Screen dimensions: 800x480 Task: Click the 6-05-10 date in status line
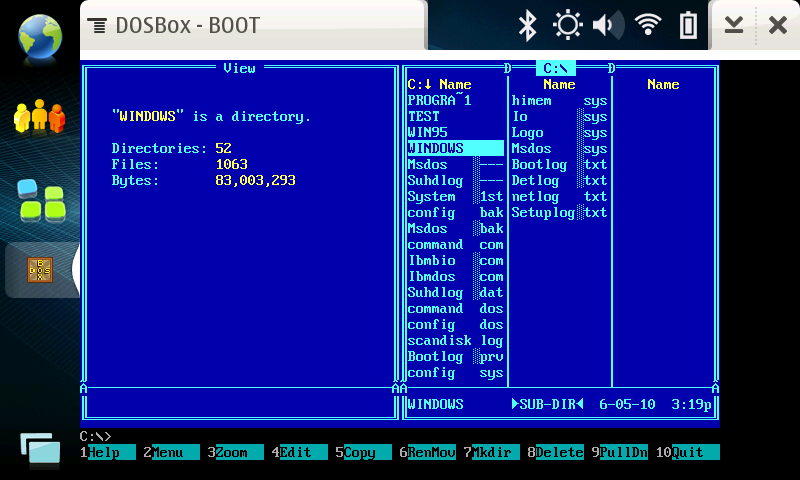coord(627,404)
